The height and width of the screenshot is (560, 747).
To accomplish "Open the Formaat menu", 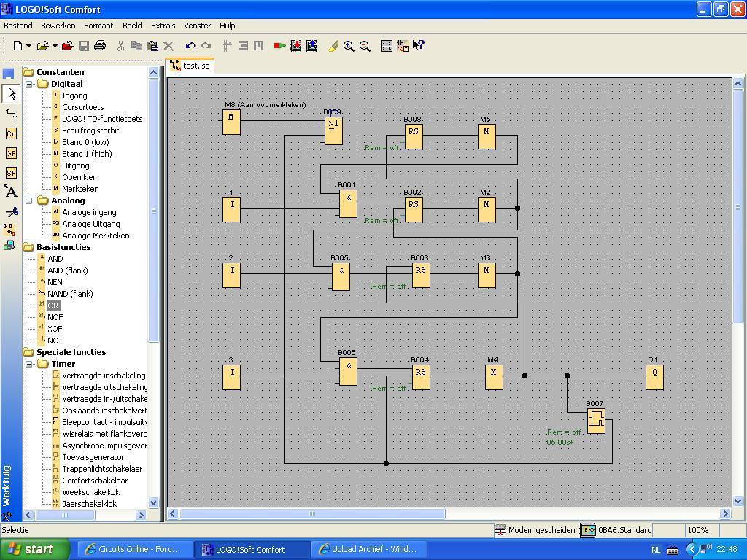I will coord(98,26).
